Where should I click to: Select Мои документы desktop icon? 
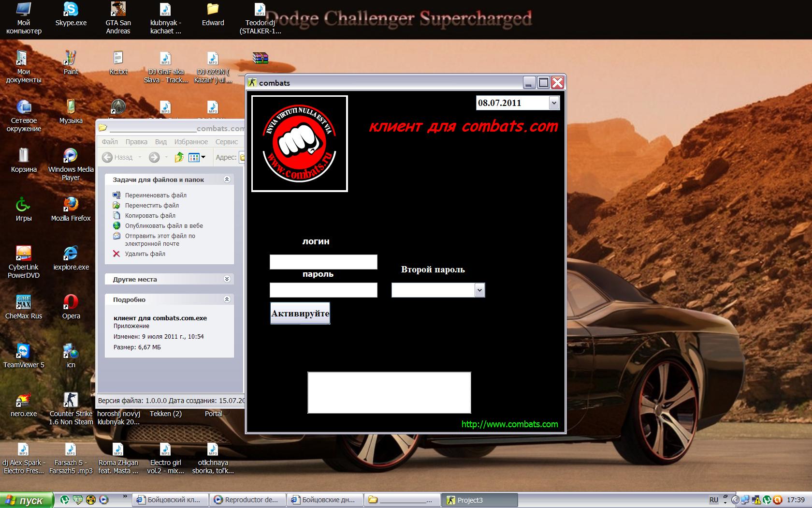click(x=24, y=67)
